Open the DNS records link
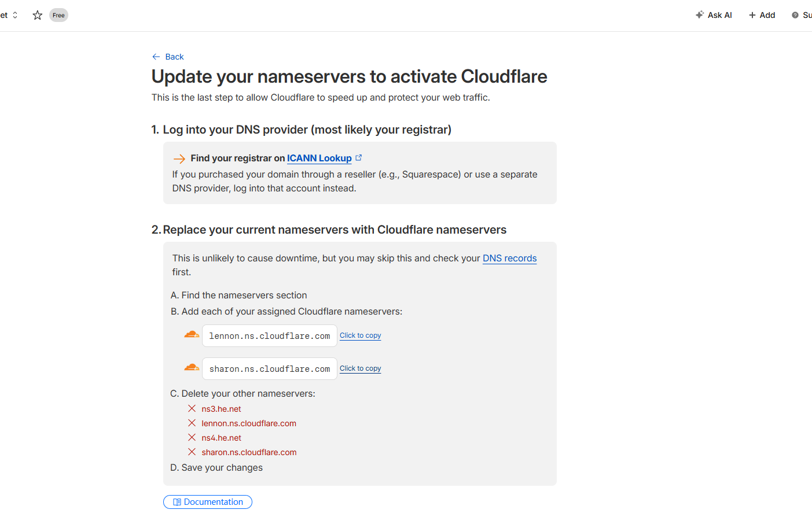This screenshot has height=517, width=812. [509, 258]
